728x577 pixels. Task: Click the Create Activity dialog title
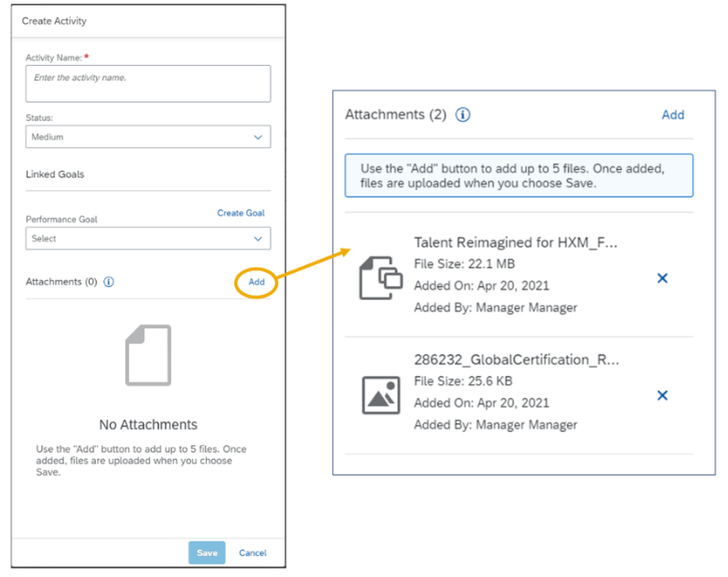tap(55, 20)
